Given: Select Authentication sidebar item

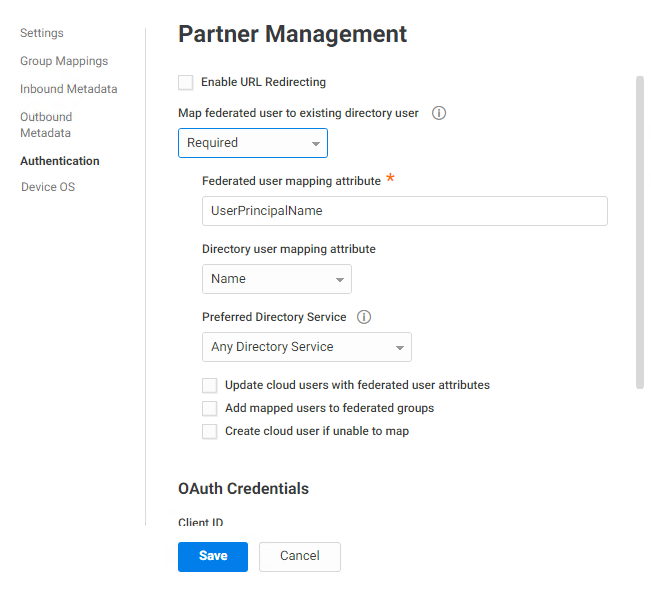Looking at the screenshot, I should tap(60, 161).
